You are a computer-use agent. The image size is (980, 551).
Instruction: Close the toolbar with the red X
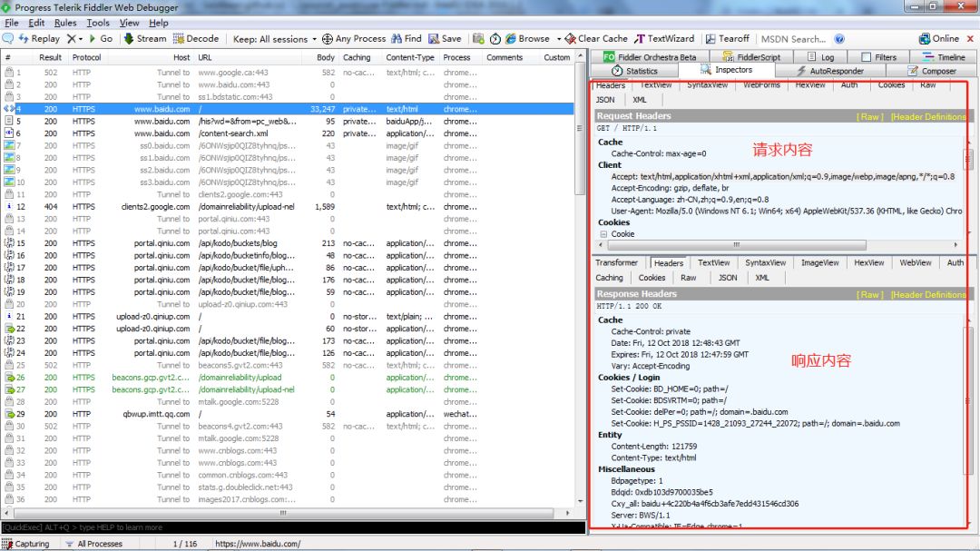(x=970, y=39)
